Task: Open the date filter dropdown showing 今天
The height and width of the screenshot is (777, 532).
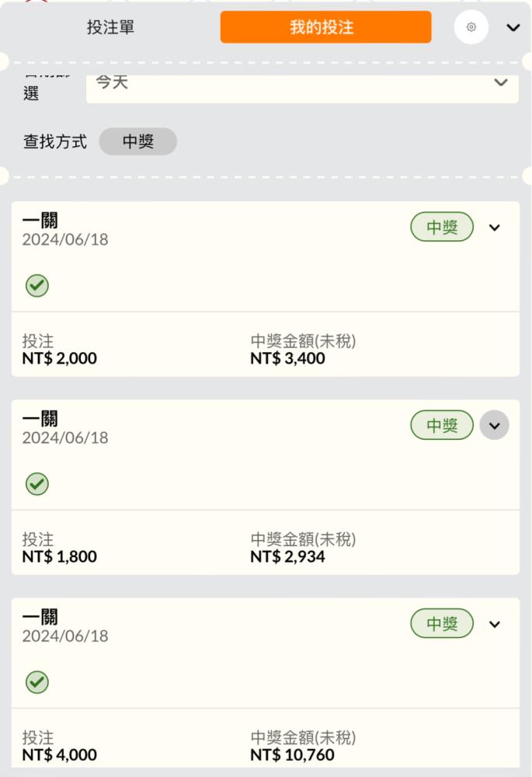Action: pos(301,82)
